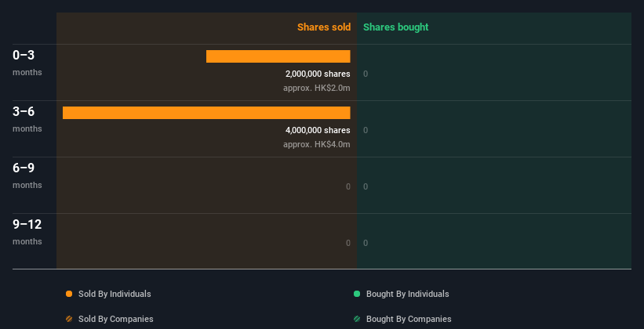Click the 0–3 months row label
Viewport: 644px width, 329px height.
[27, 63]
